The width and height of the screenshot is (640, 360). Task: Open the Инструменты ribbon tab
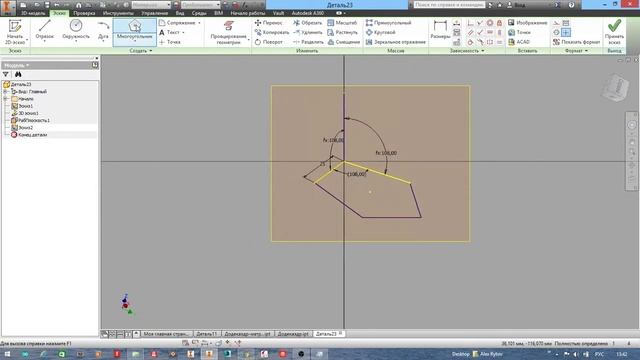(118, 13)
